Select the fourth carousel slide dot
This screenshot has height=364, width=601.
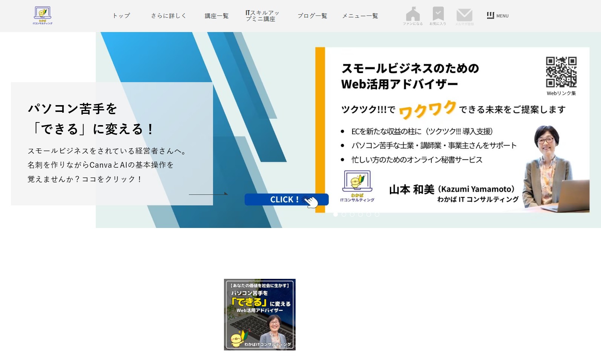360,214
